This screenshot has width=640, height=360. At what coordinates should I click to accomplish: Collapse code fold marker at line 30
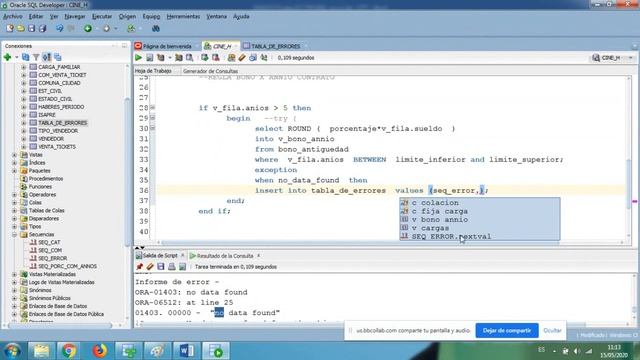(153, 128)
